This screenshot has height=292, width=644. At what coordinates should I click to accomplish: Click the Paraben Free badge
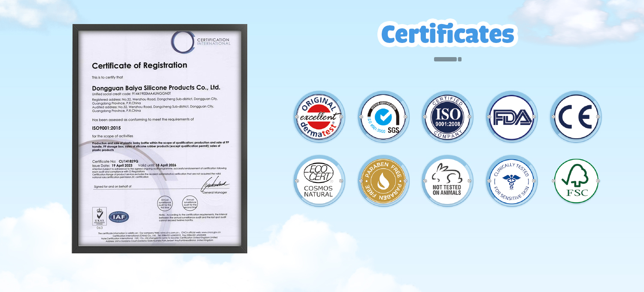pos(383,181)
